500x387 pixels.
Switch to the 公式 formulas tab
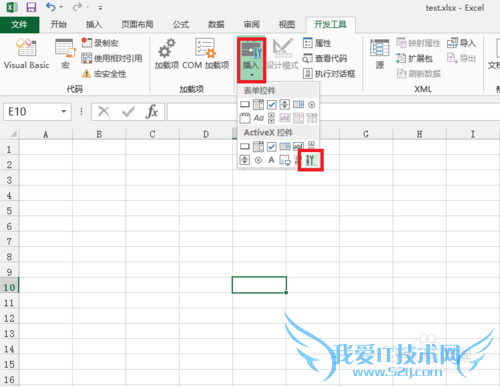[181, 24]
